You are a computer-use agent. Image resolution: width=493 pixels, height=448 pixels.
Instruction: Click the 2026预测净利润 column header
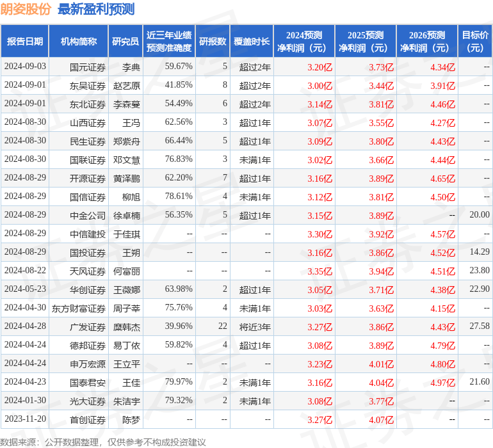(427, 41)
